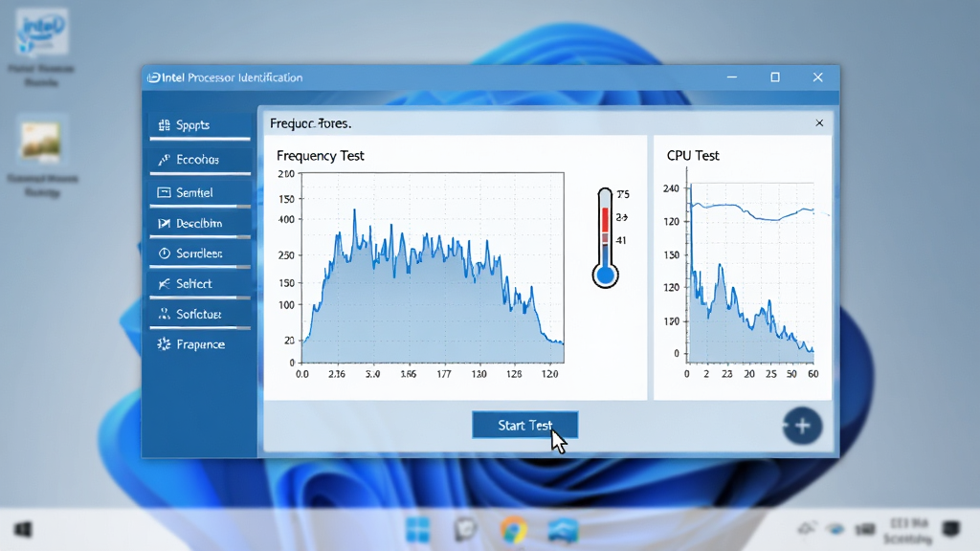Image resolution: width=980 pixels, height=551 pixels.
Task: Click the Selfict arrow icon
Action: (164, 283)
